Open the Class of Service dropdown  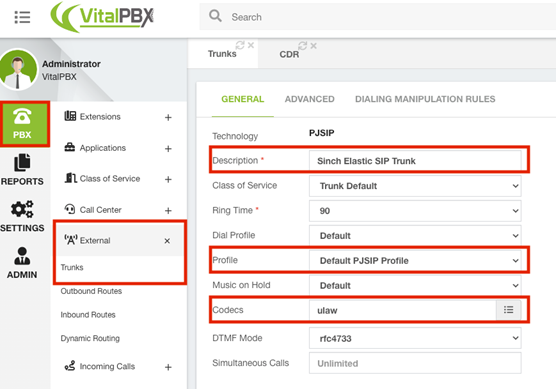415,186
